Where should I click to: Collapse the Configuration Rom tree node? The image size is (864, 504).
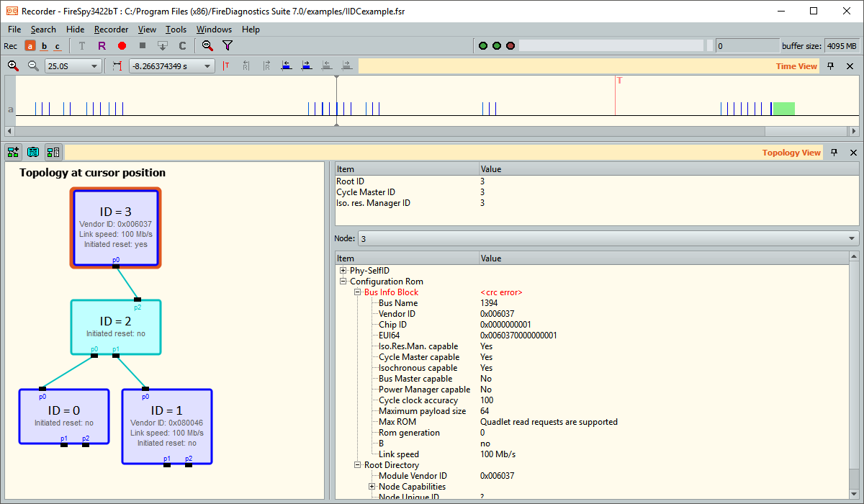click(343, 282)
